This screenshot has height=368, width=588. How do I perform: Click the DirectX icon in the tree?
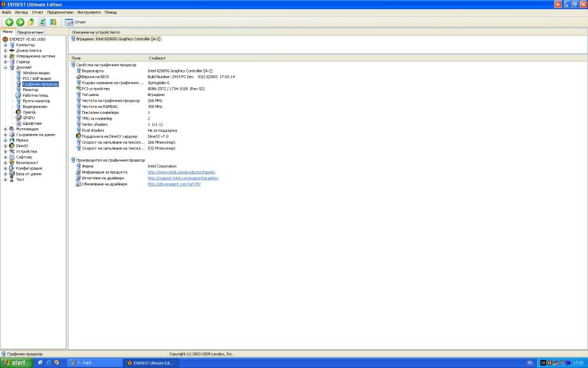(11, 146)
